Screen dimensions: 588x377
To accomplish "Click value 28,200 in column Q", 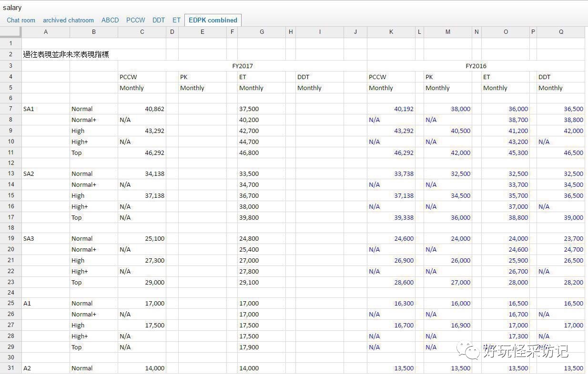I will pyautogui.click(x=561, y=282).
